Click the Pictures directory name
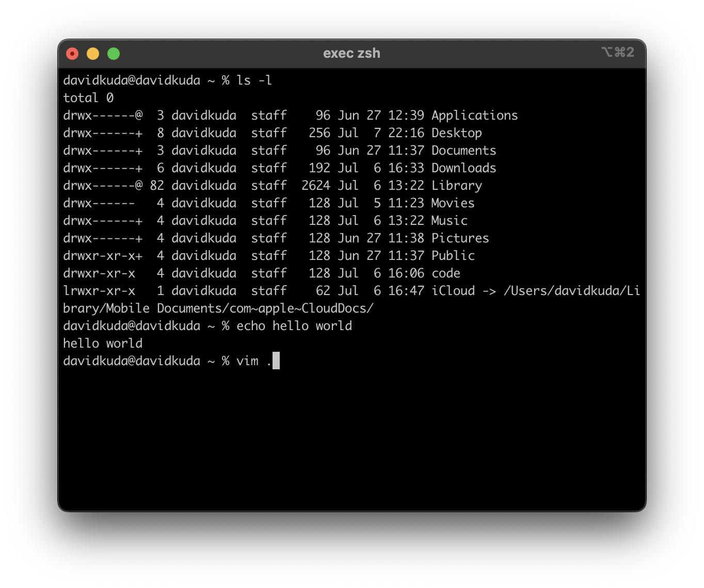Screen dimensions: 704x588 coord(460,238)
